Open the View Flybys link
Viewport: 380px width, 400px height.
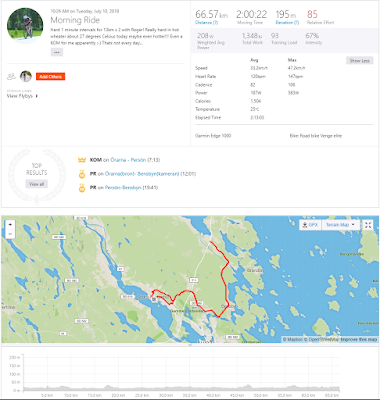[22, 96]
